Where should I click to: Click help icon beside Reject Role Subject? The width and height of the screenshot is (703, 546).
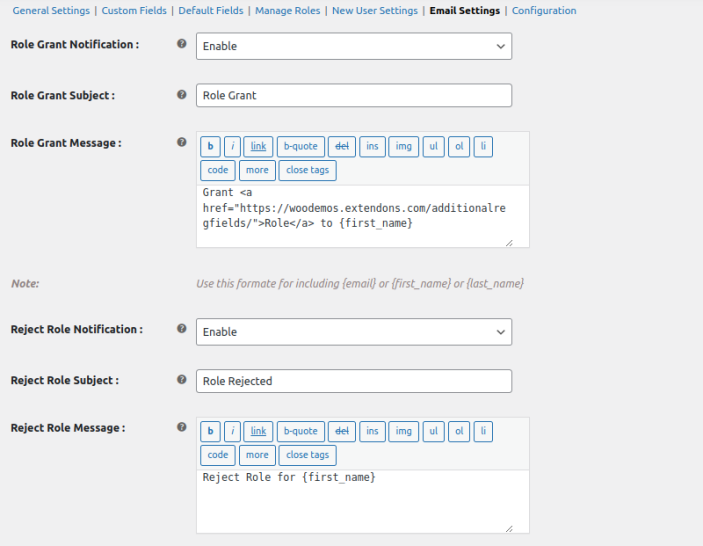[181, 379]
